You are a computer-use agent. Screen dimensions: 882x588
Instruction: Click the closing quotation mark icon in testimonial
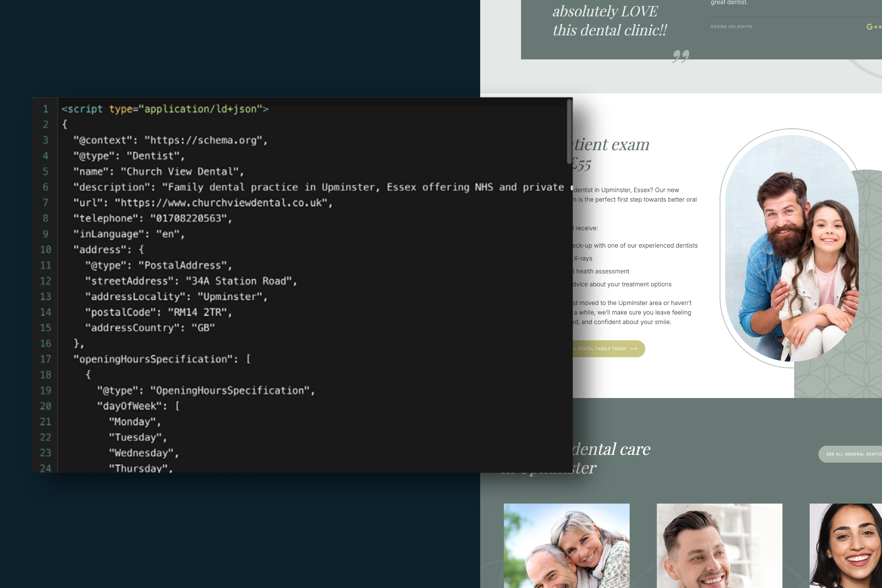(681, 56)
